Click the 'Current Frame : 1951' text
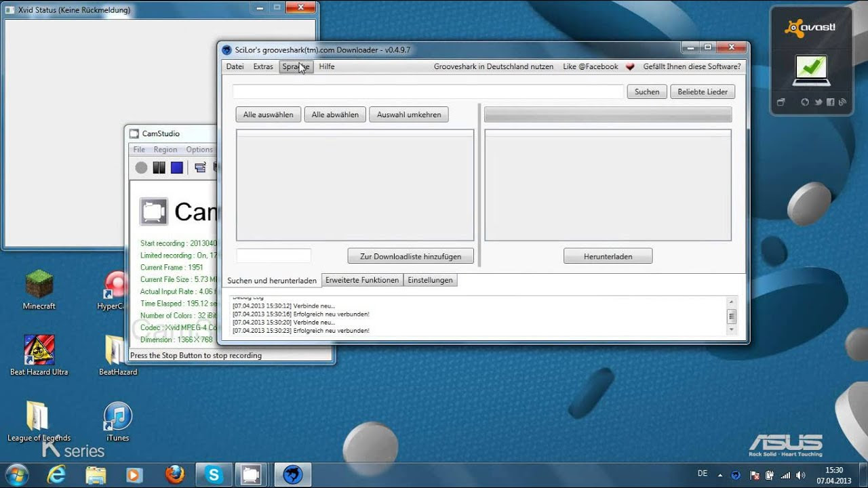The width and height of the screenshot is (868, 488). 172,267
